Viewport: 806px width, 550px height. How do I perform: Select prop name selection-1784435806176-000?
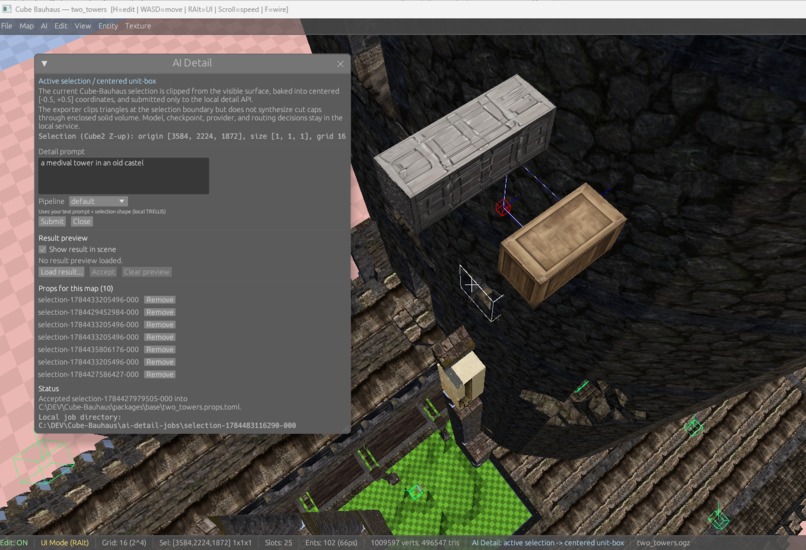(x=88, y=350)
